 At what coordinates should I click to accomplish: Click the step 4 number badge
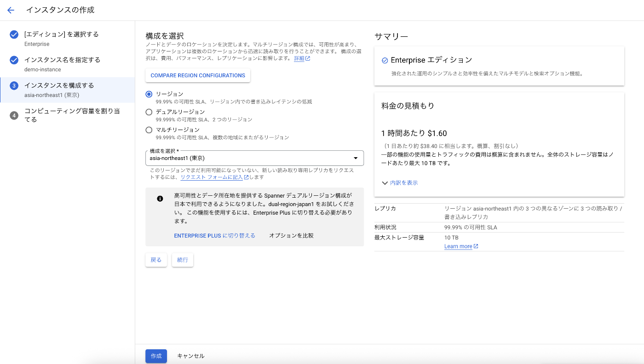[x=14, y=115]
